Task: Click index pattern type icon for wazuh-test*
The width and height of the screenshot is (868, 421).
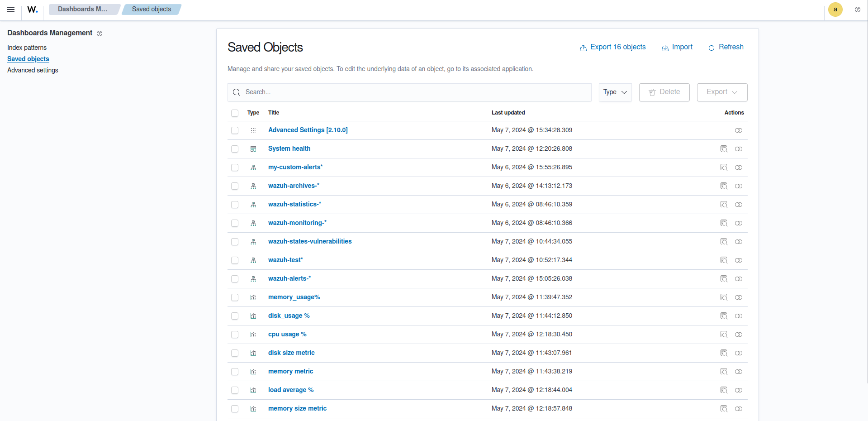Action: pos(253,260)
